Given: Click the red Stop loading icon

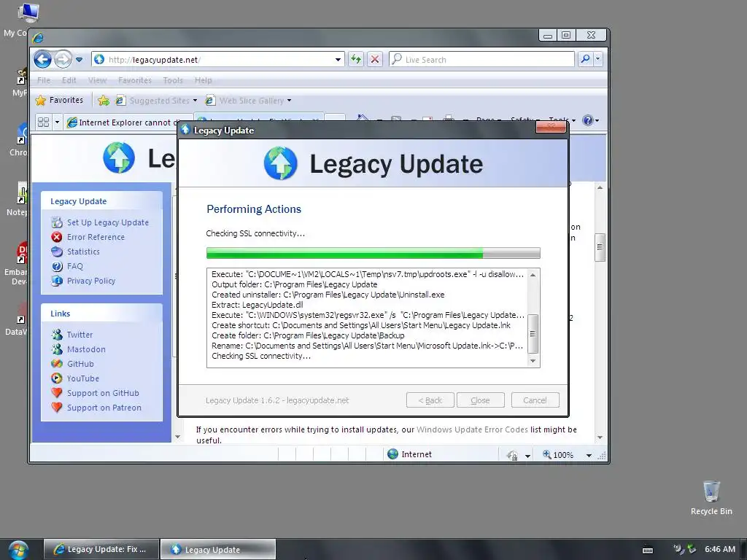Looking at the screenshot, I should click(375, 60).
